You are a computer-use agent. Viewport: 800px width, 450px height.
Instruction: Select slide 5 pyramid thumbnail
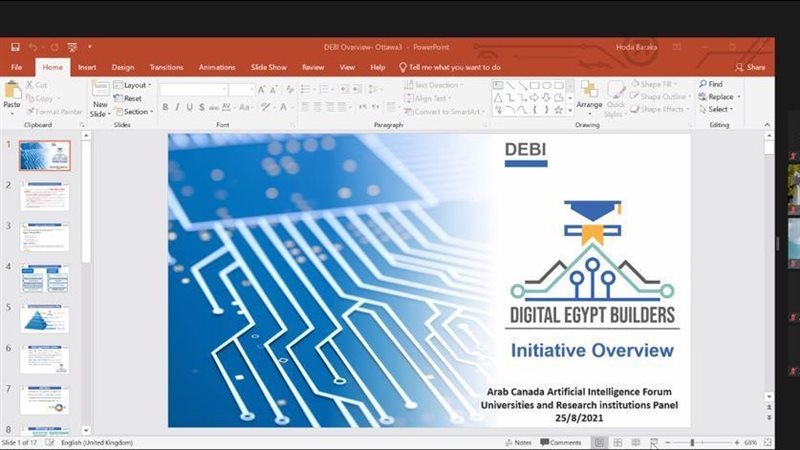point(44,319)
